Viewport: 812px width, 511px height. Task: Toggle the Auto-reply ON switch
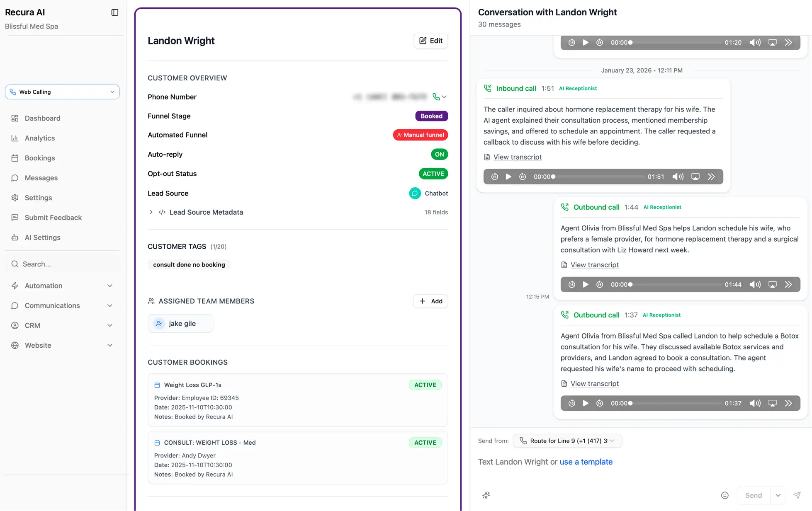pyautogui.click(x=439, y=155)
